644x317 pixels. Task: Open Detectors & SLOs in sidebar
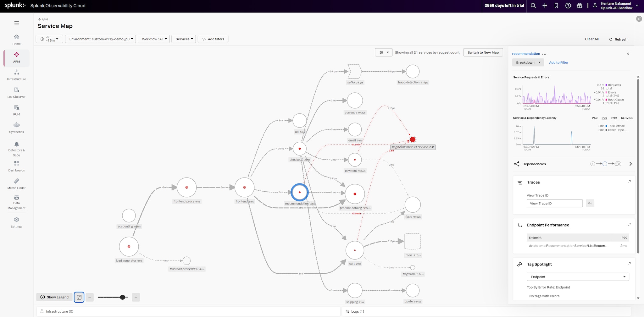click(17, 149)
